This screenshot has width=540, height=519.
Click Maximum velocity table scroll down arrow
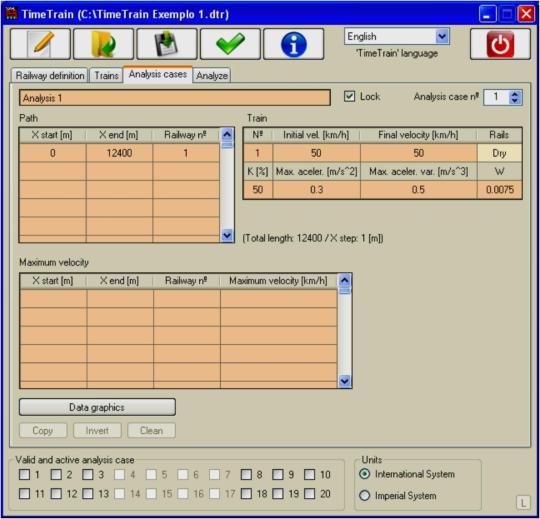point(345,381)
